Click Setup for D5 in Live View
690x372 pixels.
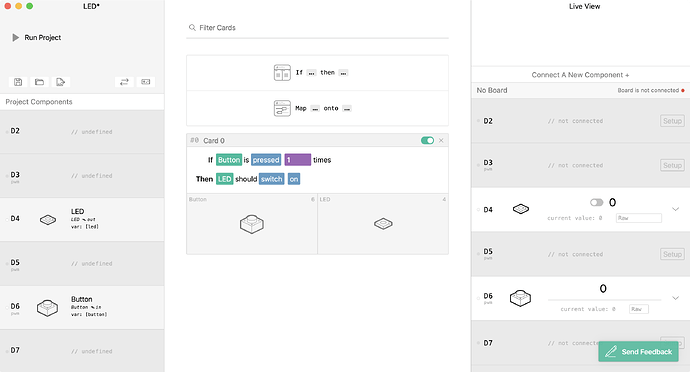click(x=672, y=254)
